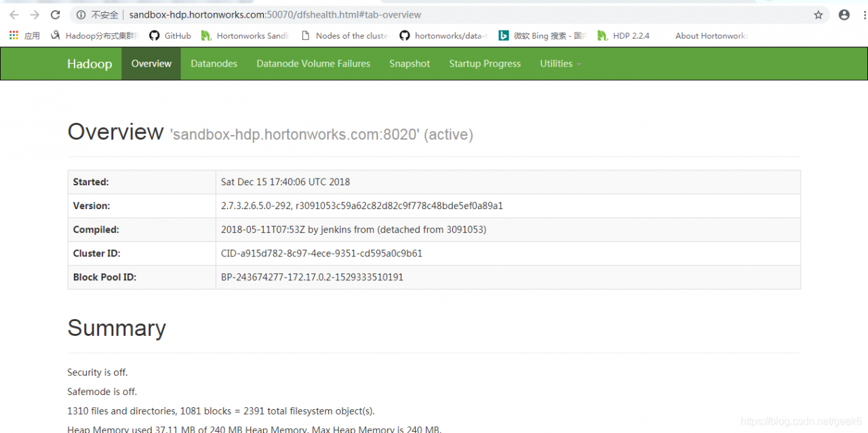This screenshot has width=868, height=433.
Task: Open the GitHub bookmark
Action: click(170, 36)
